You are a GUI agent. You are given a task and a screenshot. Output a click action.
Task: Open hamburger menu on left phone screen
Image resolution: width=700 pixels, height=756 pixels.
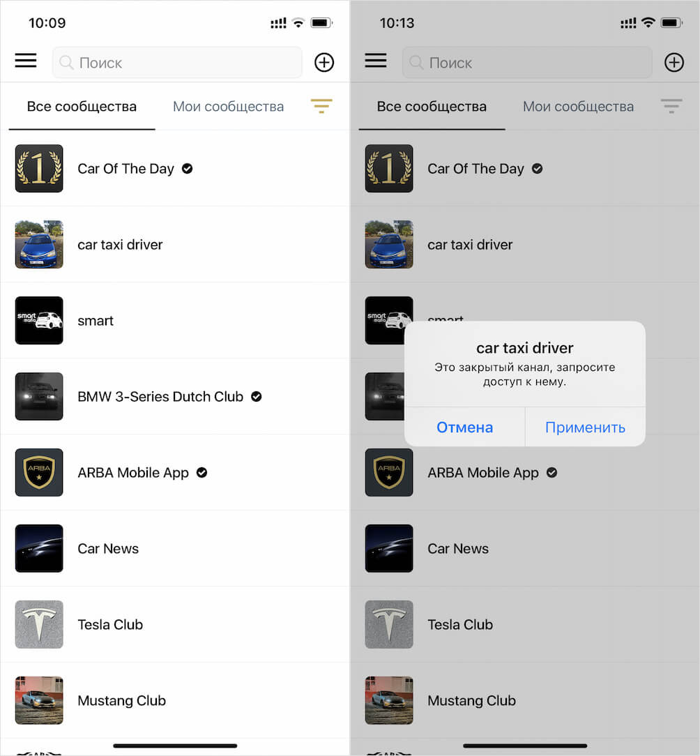click(26, 61)
